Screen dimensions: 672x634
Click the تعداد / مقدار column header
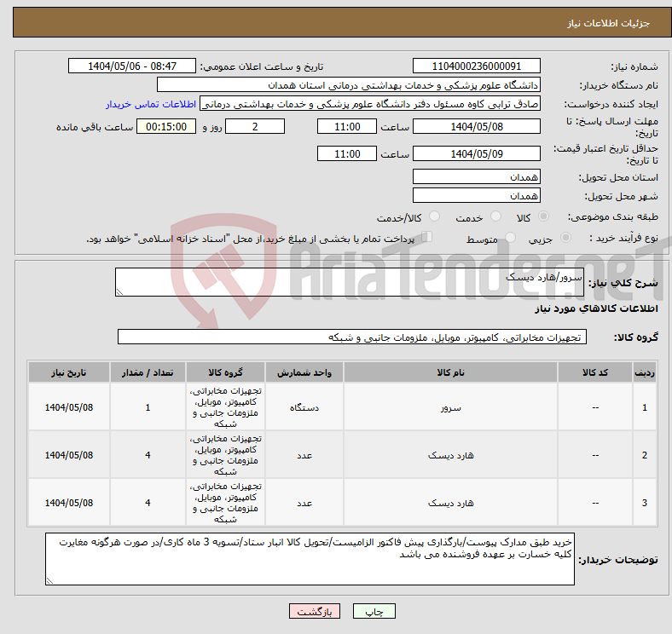pyautogui.click(x=148, y=372)
